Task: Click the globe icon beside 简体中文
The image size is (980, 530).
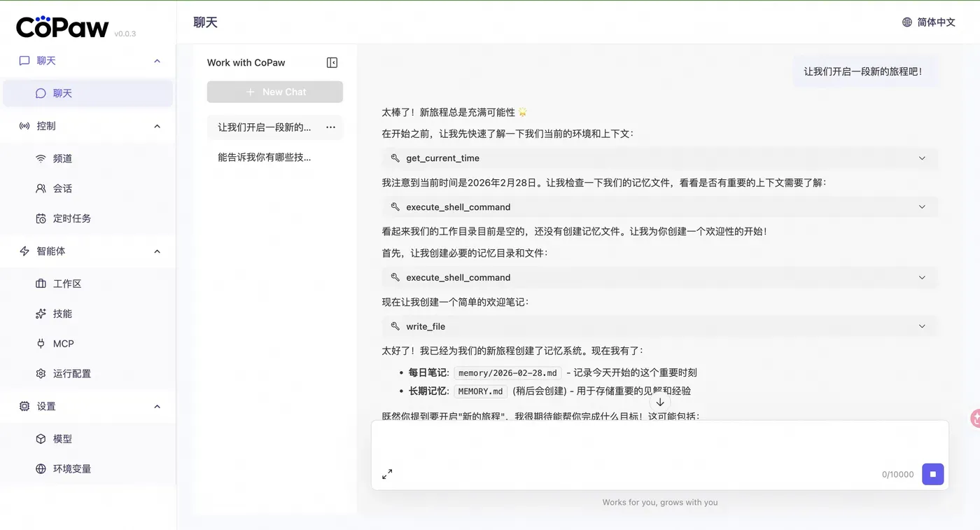Action: (x=907, y=22)
